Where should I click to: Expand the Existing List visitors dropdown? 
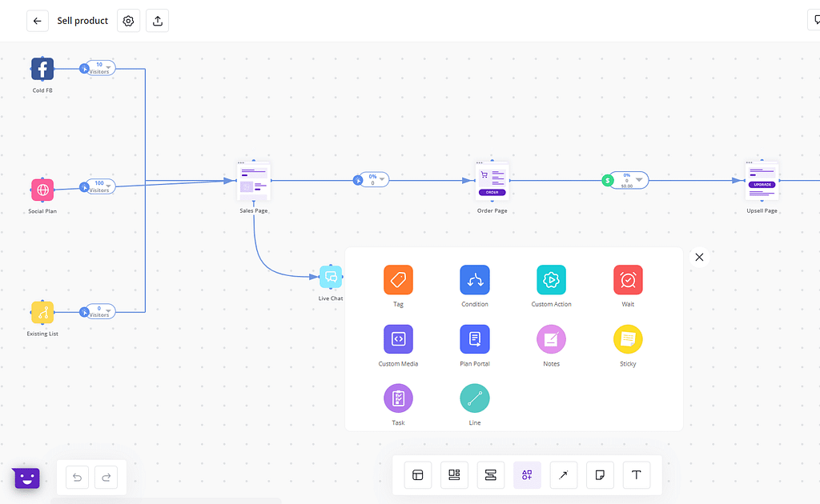click(x=110, y=311)
